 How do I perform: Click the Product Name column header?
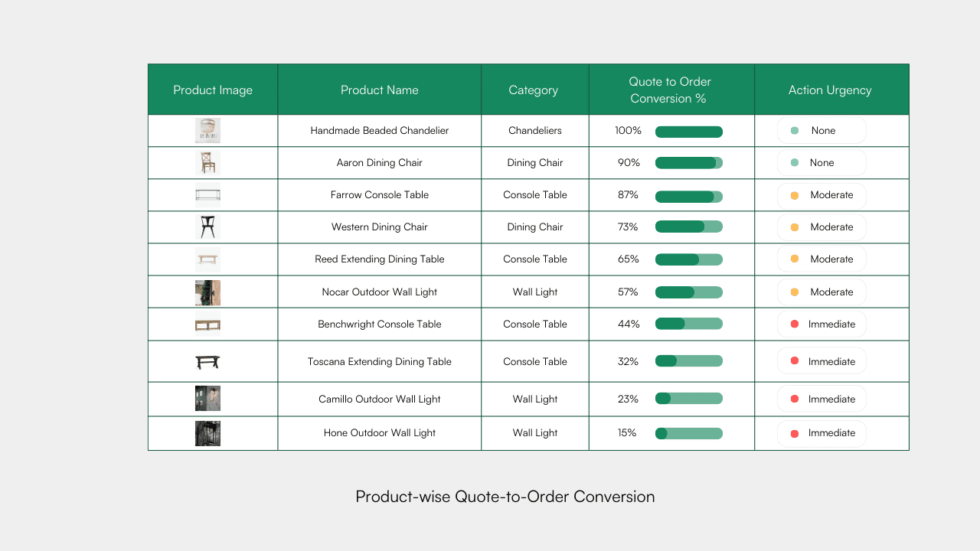coord(380,90)
